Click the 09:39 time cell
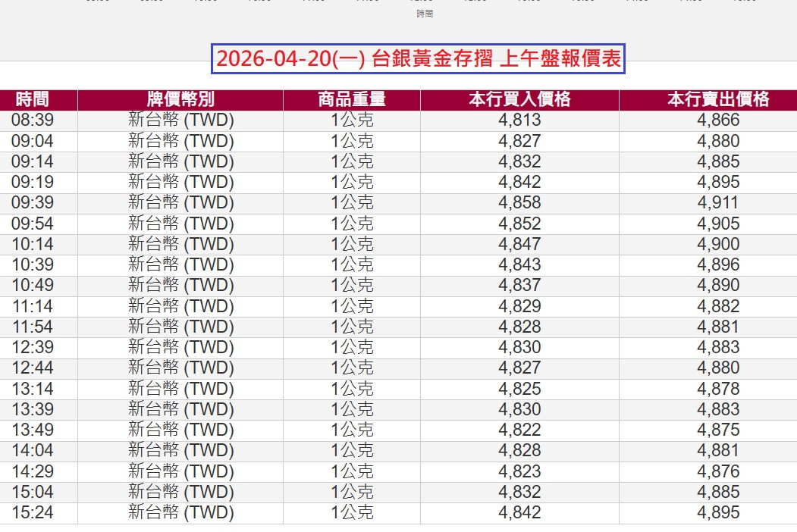This screenshot has height=532, width=797. tap(33, 203)
